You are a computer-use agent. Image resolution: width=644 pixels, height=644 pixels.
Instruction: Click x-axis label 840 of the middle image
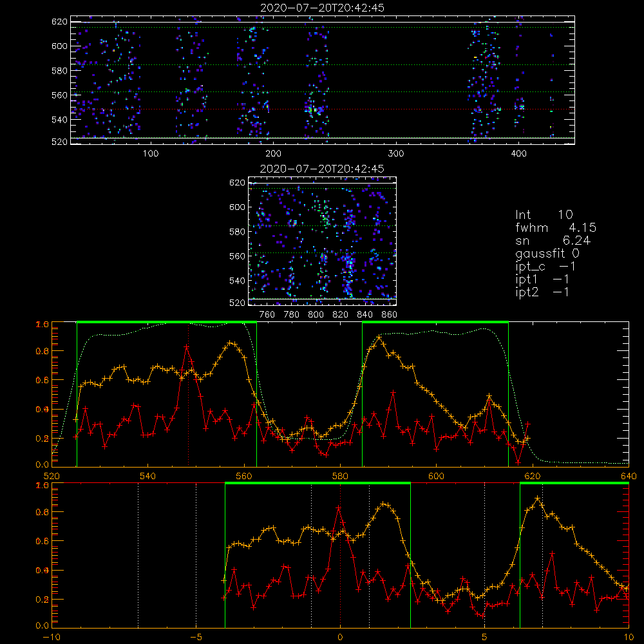coord(365,315)
